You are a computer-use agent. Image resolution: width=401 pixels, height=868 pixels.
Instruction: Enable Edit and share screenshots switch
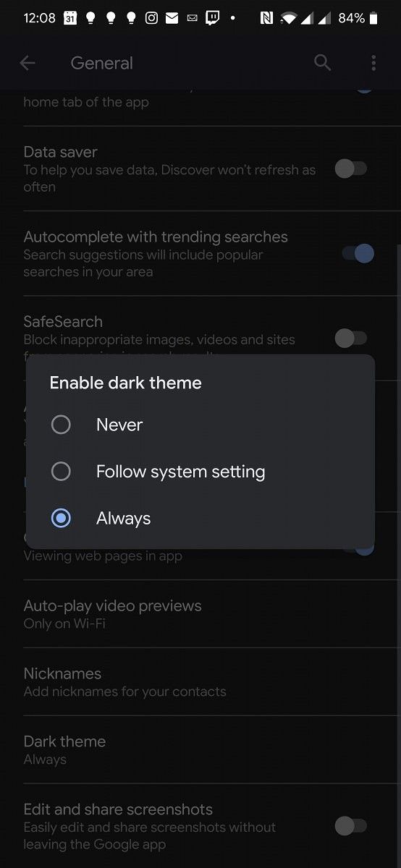pyautogui.click(x=351, y=825)
